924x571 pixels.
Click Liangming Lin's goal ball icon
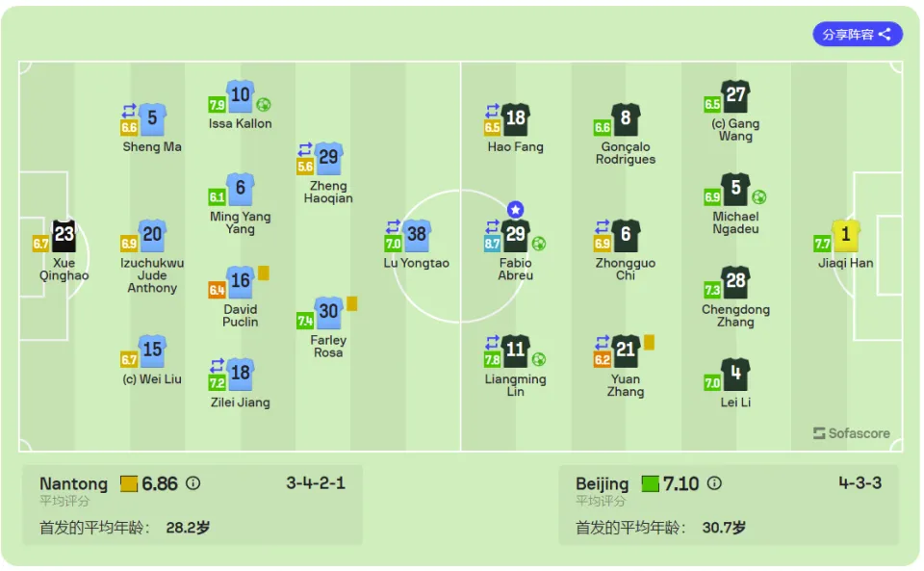(539, 359)
